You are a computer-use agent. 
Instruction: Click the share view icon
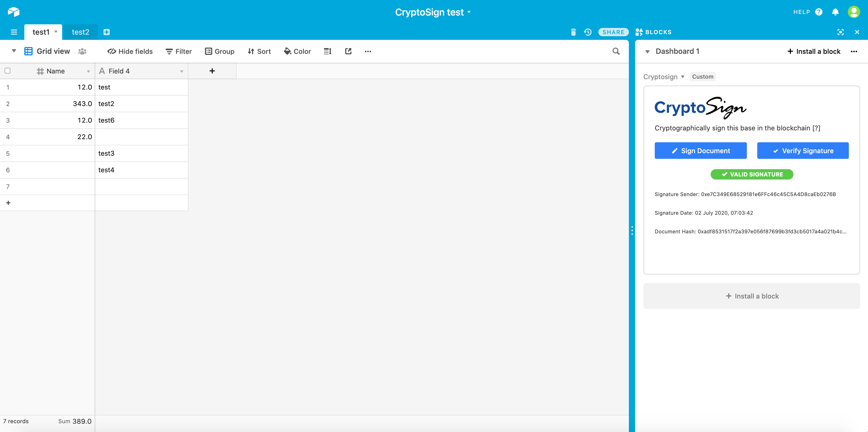[348, 51]
